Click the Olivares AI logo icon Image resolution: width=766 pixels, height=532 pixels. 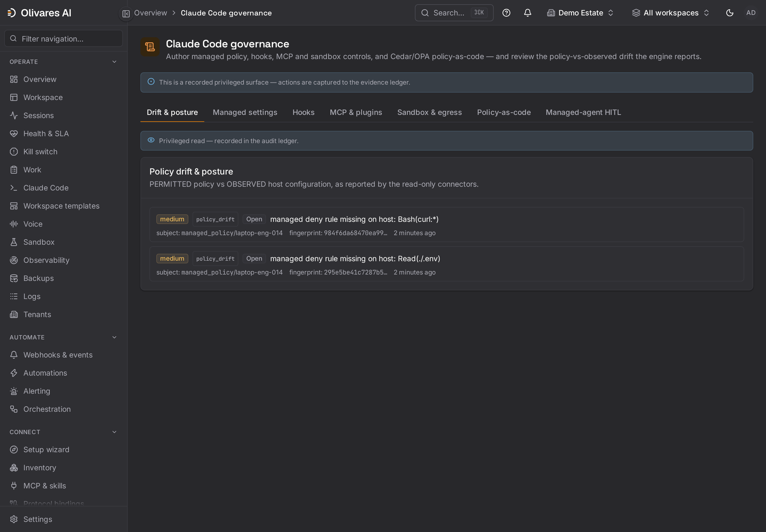tap(12, 13)
